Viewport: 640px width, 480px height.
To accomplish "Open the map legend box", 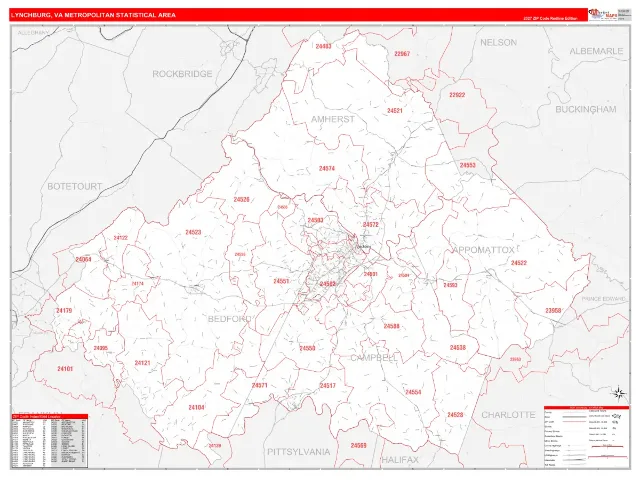I will [x=586, y=437].
